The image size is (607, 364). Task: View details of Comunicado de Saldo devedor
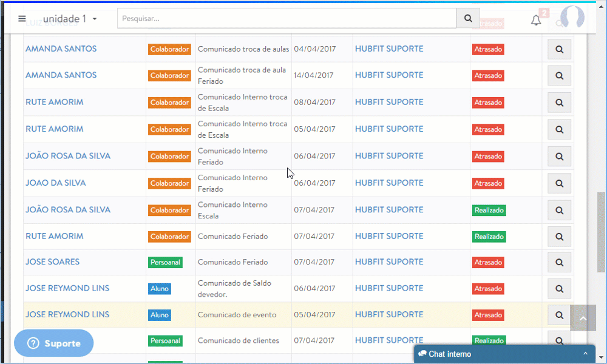tap(559, 289)
